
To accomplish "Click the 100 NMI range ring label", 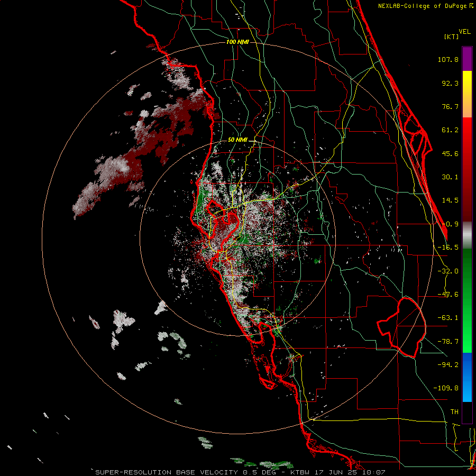I will [237, 42].
